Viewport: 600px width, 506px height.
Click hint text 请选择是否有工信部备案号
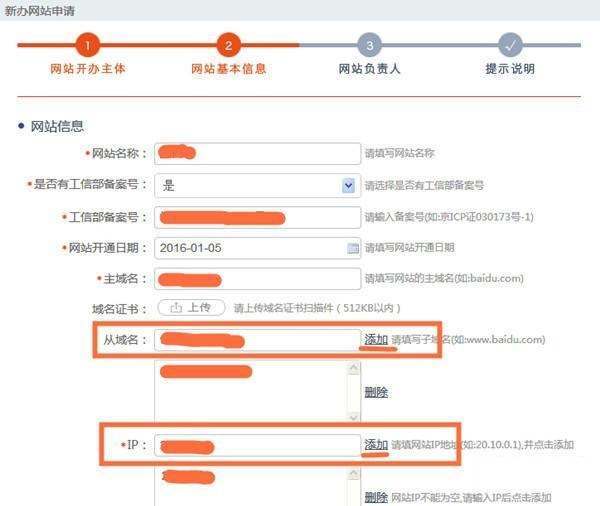point(424,186)
